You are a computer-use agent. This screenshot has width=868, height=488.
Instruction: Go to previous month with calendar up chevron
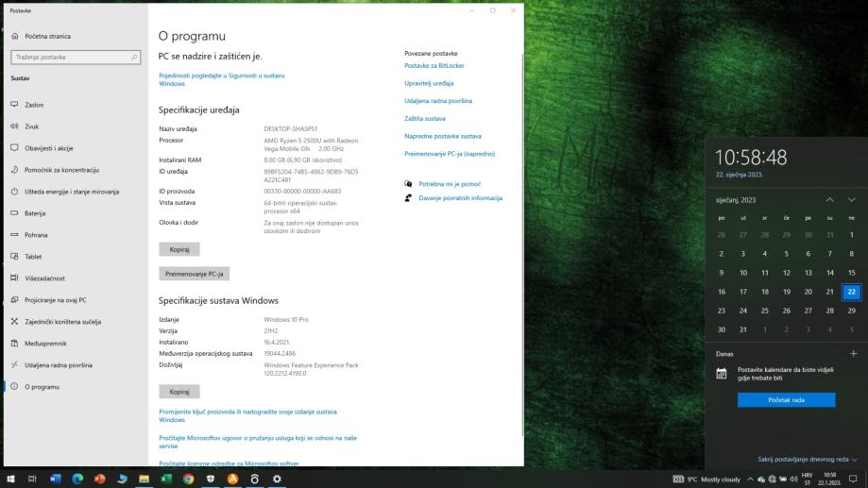830,200
